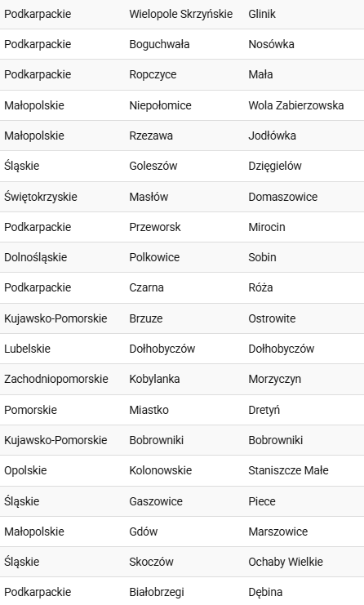Select the Brzuze municipality cell

click(x=146, y=318)
